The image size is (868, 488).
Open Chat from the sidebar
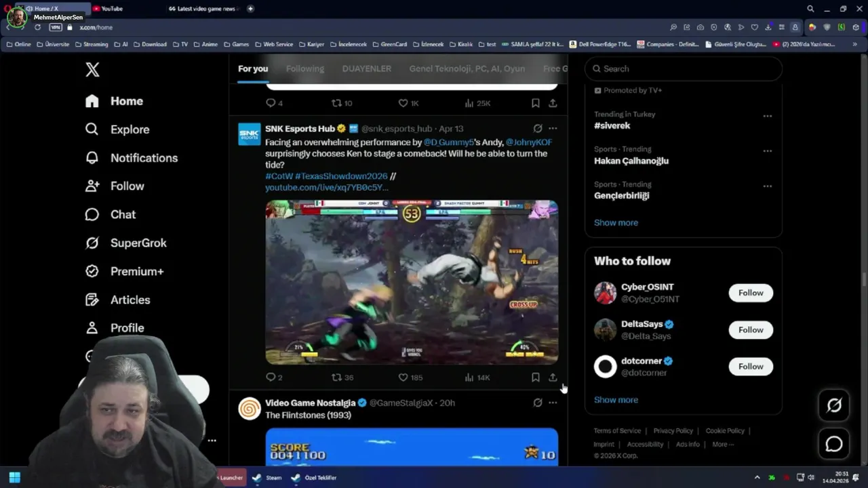[110, 214]
